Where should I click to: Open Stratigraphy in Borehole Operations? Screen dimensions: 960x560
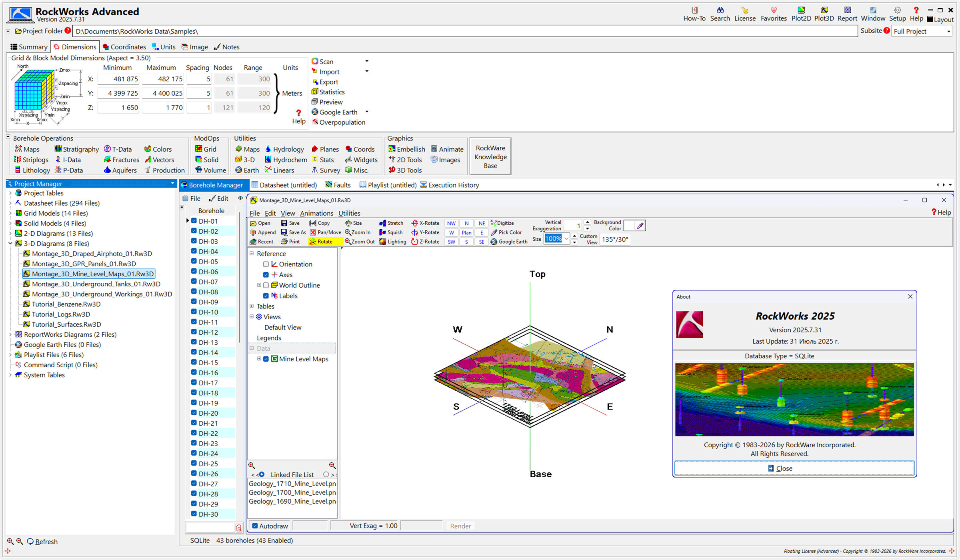[x=76, y=149]
